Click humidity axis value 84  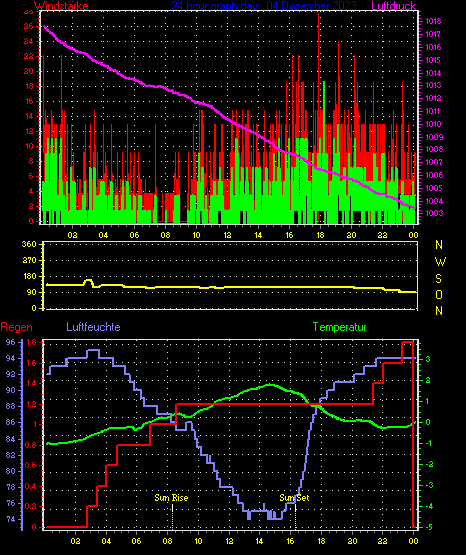pos(11,439)
